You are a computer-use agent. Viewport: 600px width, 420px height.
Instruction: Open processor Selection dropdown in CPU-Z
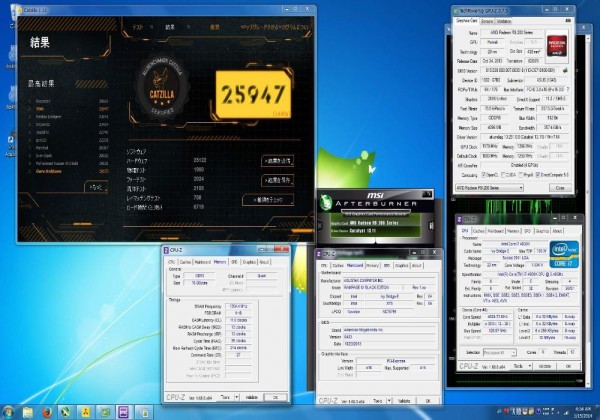coord(500,352)
